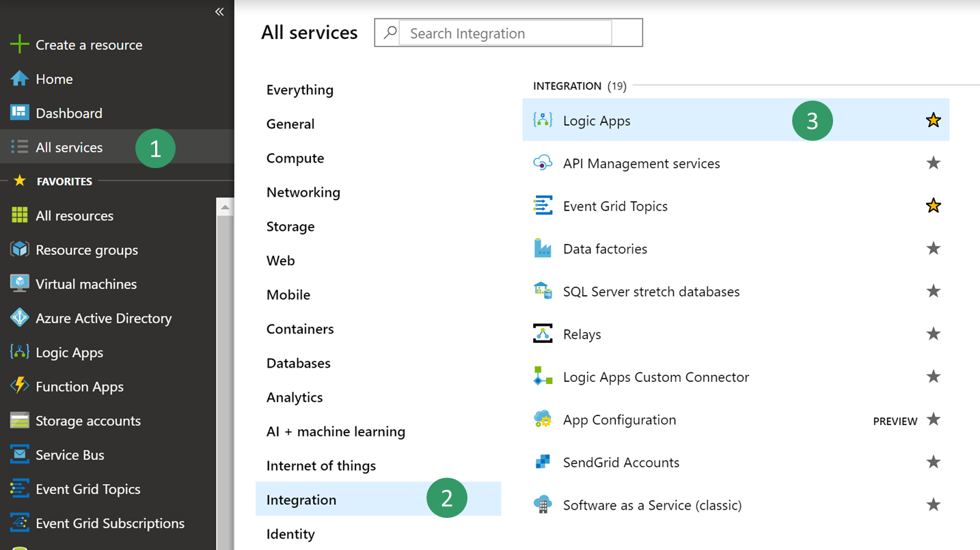Image resolution: width=980 pixels, height=550 pixels.
Task: Click the SendGrid Accounts icon
Action: click(x=543, y=462)
